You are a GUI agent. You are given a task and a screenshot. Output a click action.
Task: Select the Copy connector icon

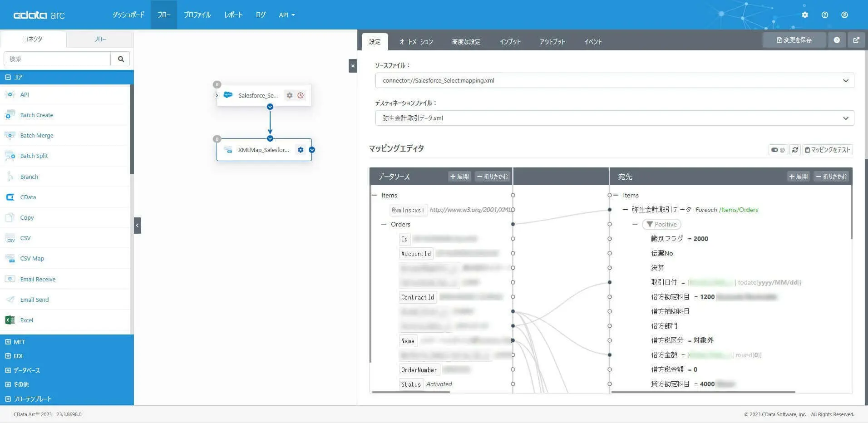click(x=10, y=217)
